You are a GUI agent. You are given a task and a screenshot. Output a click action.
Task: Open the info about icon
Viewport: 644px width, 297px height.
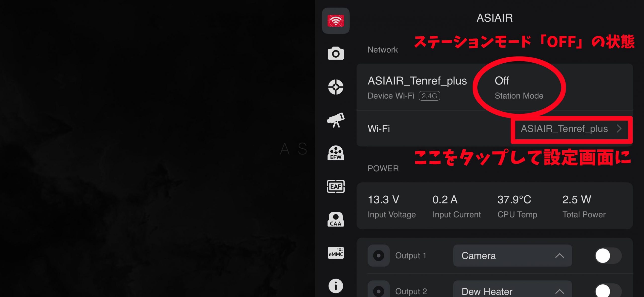point(336,286)
